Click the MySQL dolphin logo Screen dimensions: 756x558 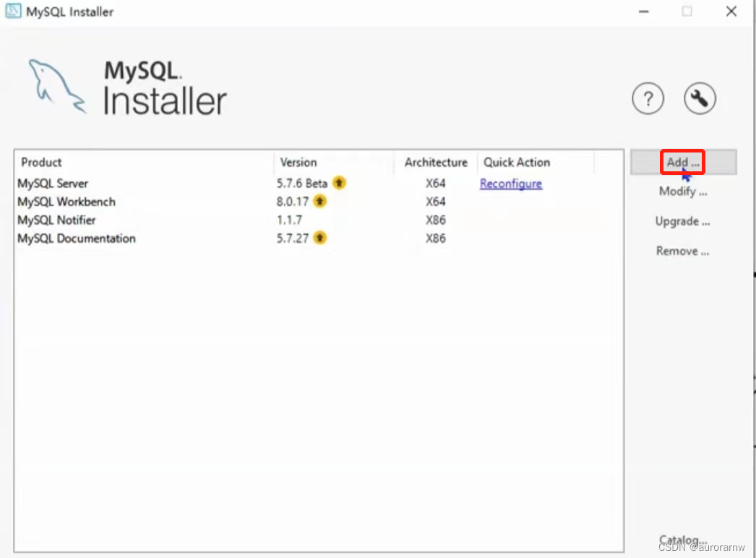[x=56, y=86]
